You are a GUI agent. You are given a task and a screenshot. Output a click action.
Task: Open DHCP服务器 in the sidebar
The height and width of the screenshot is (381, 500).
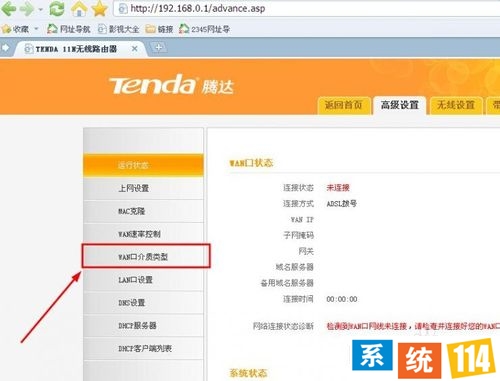tap(143, 326)
